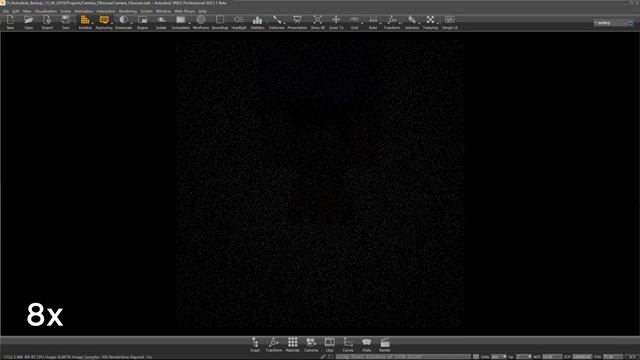Open the Render settings module
This screenshot has width=640, height=360.
[x=385, y=344]
